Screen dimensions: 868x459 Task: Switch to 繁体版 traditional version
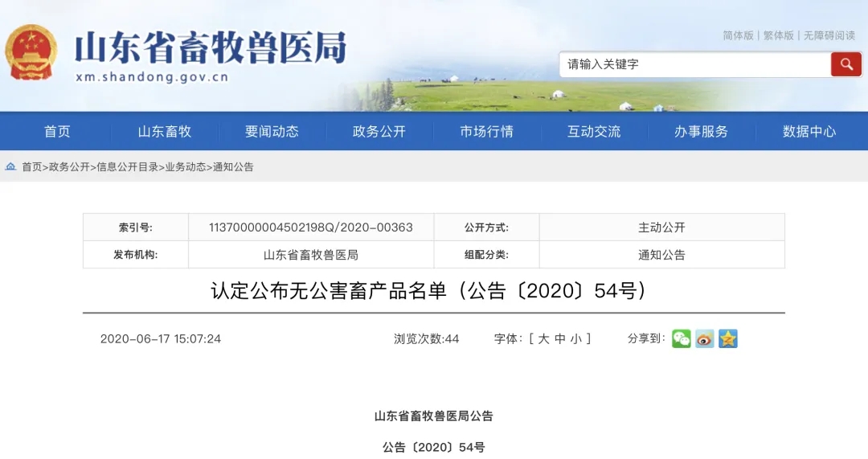point(778,35)
